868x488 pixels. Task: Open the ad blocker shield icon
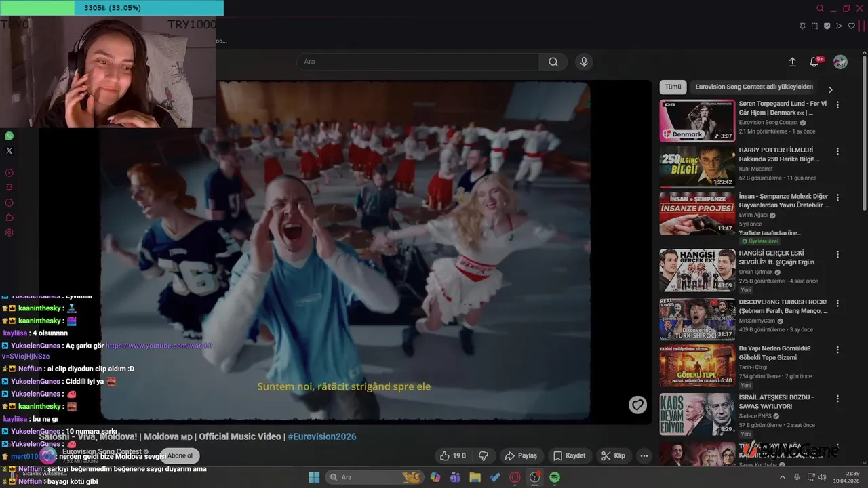(827, 26)
